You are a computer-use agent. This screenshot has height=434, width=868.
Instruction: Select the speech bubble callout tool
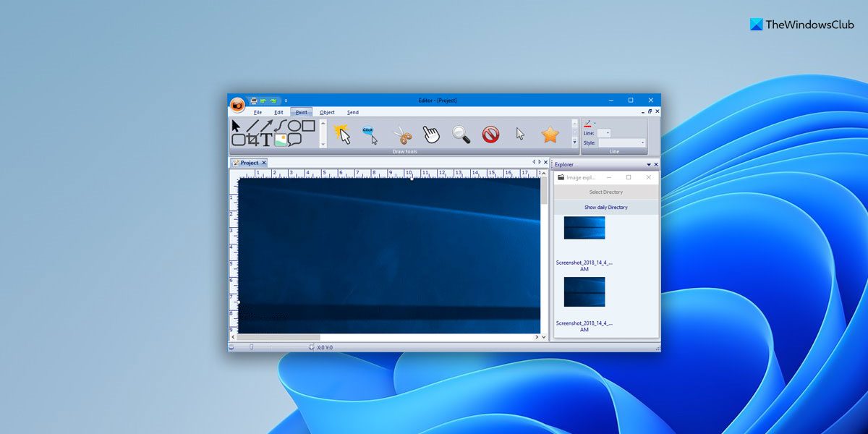(x=294, y=140)
